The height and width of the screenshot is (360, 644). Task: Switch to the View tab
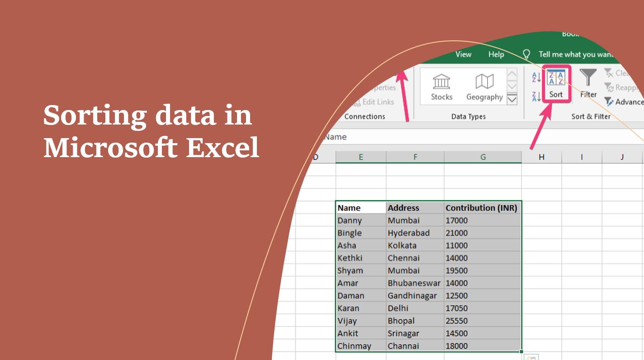[463, 54]
